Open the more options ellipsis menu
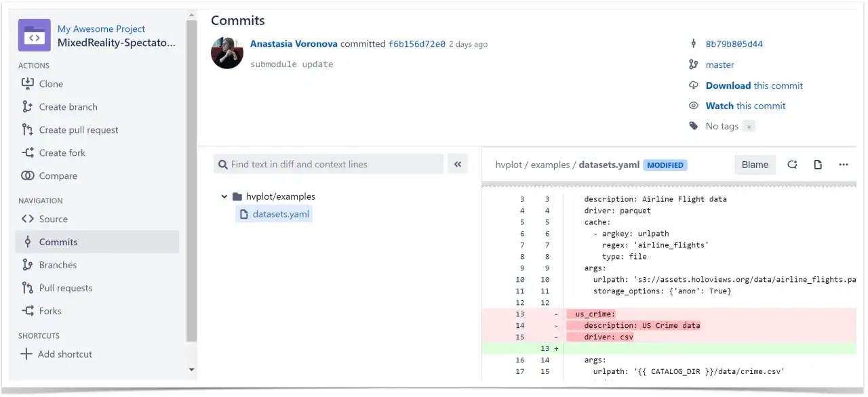Screen dimensions: 868x397 [844, 165]
